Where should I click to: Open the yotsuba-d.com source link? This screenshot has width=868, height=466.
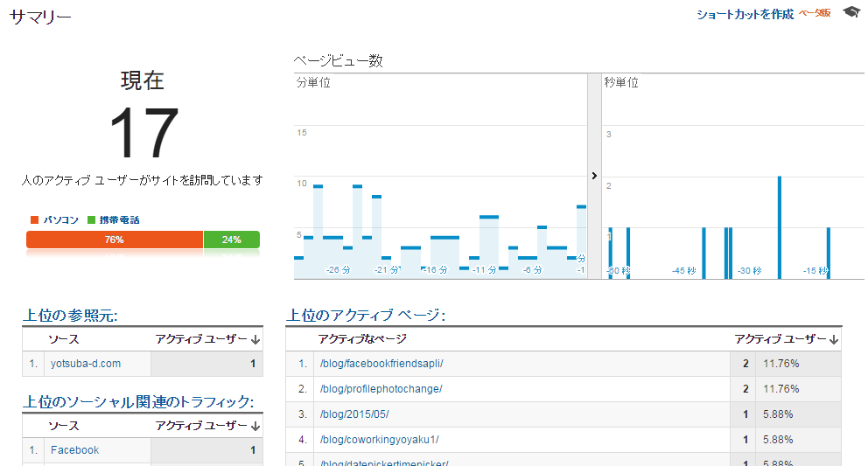click(x=86, y=364)
